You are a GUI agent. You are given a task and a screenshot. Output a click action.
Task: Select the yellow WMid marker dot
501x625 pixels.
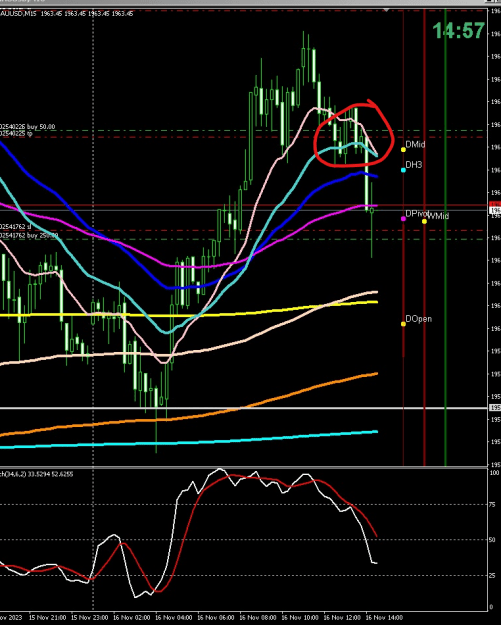point(424,221)
